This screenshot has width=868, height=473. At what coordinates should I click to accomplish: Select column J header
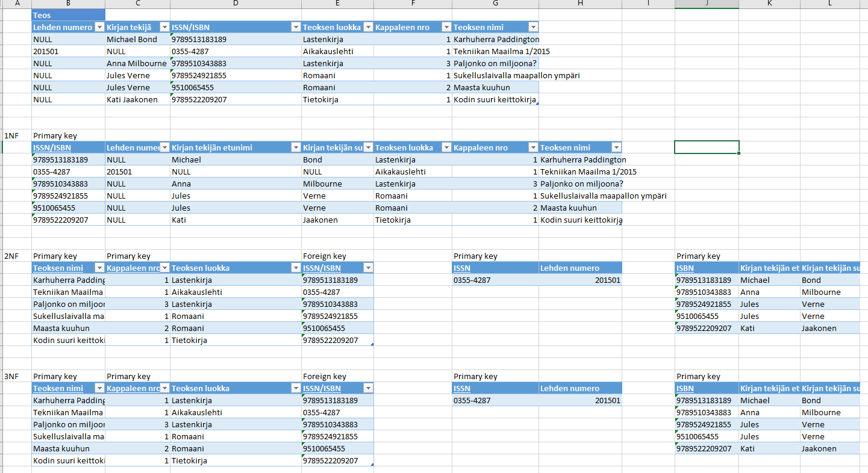click(x=707, y=4)
